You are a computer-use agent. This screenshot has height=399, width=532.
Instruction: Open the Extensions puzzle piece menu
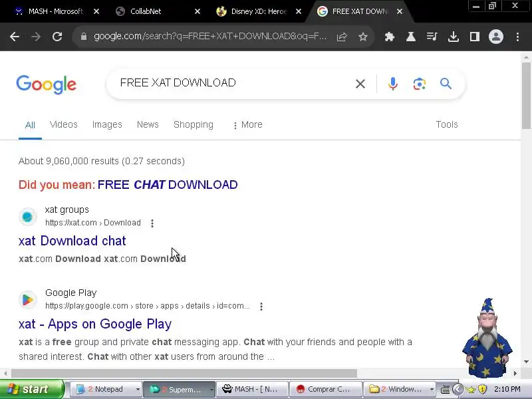390,37
